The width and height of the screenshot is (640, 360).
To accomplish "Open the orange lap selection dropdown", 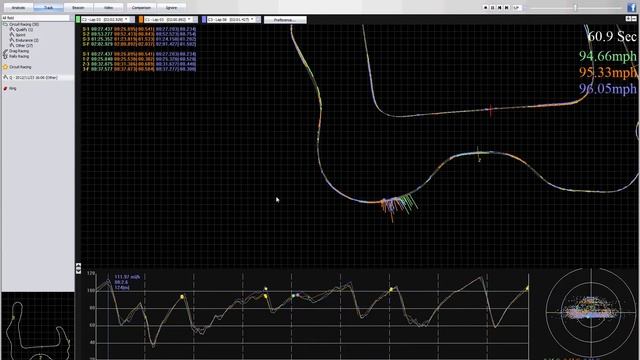I will click(x=168, y=20).
